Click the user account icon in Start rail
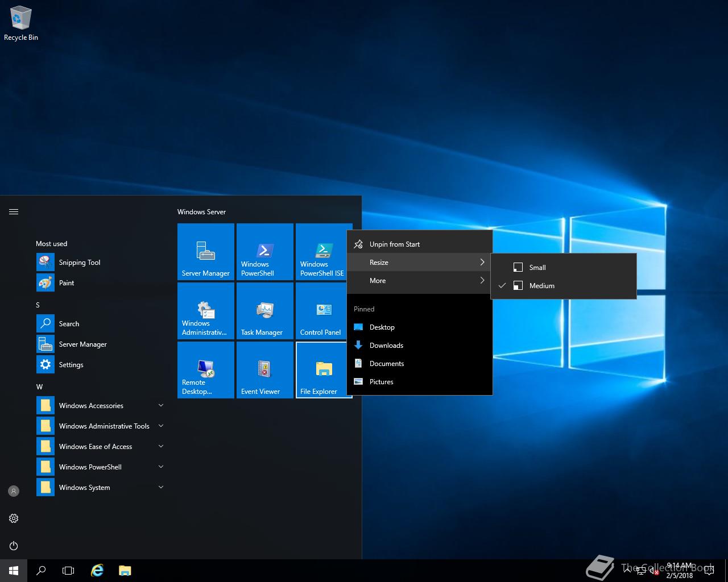Image resolution: width=728 pixels, height=582 pixels. [x=14, y=491]
